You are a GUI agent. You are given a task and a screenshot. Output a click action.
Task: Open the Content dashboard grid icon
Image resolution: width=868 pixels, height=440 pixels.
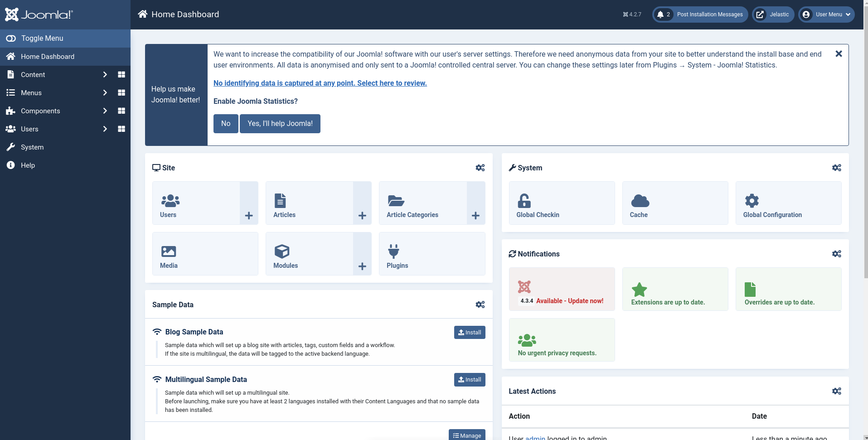pyautogui.click(x=121, y=75)
